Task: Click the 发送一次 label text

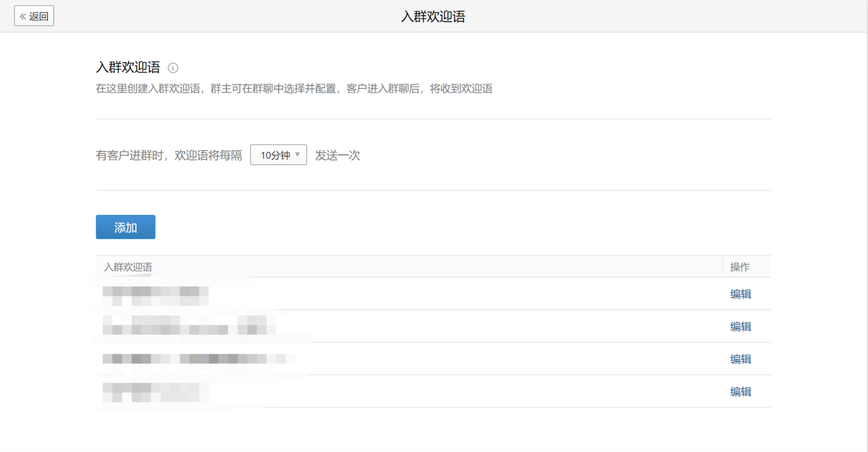Action: 337,154
